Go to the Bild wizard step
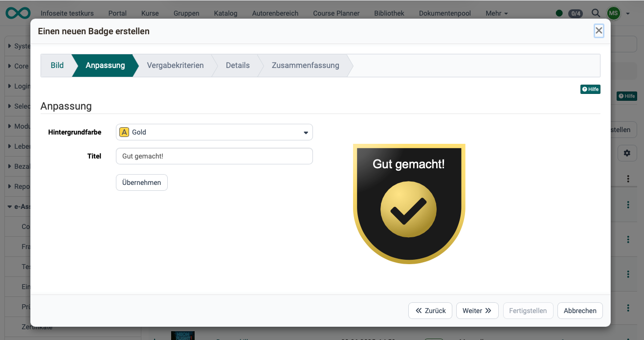This screenshot has width=644, height=340. point(57,65)
